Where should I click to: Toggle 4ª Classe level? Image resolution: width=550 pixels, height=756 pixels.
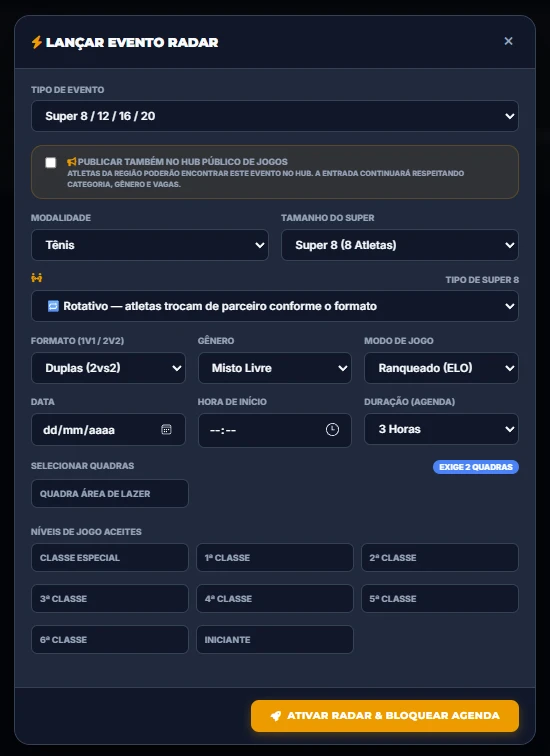tap(275, 598)
